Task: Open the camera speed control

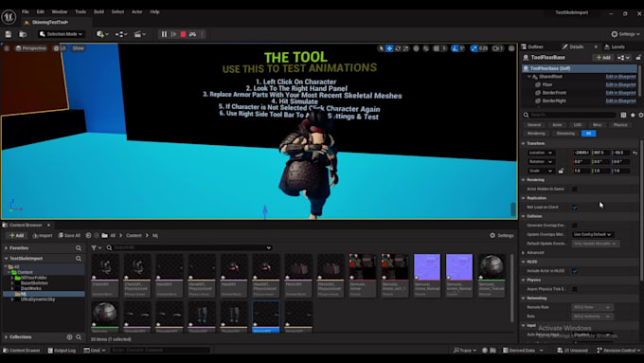Action: click(x=497, y=48)
